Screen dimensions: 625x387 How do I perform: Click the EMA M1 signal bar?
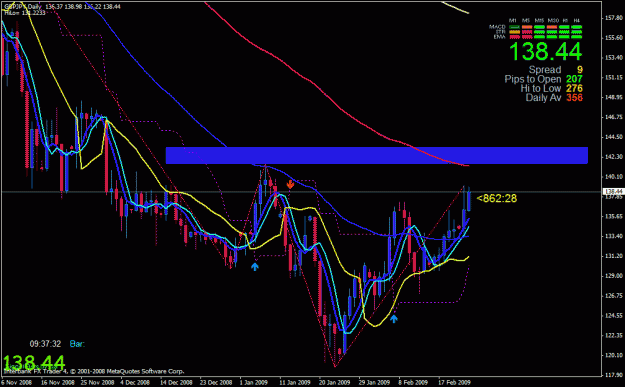515,37
